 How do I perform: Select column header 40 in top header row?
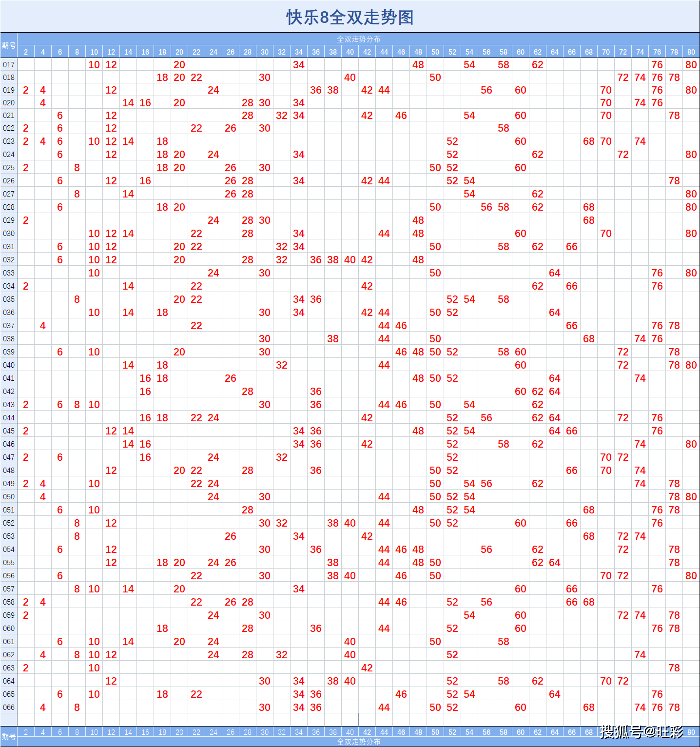(350, 52)
